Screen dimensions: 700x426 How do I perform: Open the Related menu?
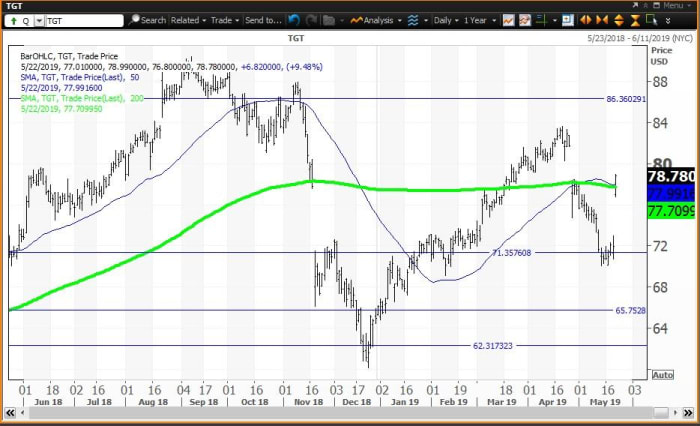[x=188, y=20]
